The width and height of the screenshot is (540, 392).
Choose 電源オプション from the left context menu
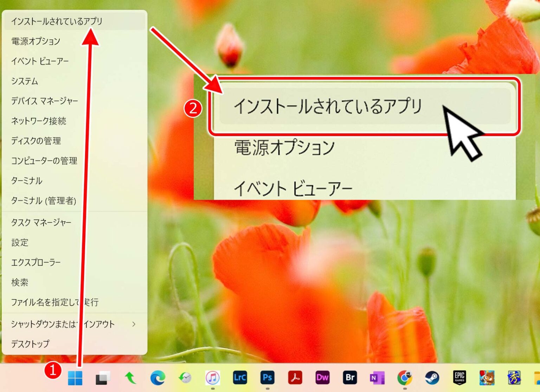[75, 41]
